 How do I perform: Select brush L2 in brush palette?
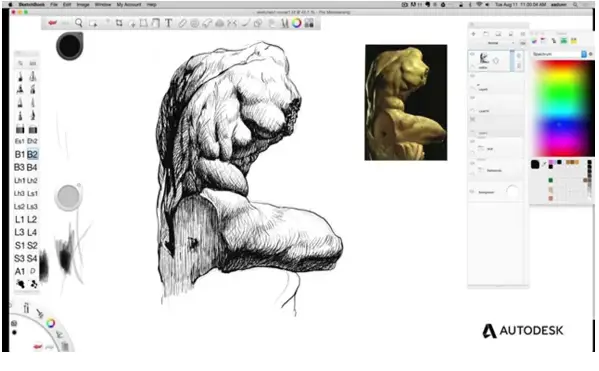32,219
